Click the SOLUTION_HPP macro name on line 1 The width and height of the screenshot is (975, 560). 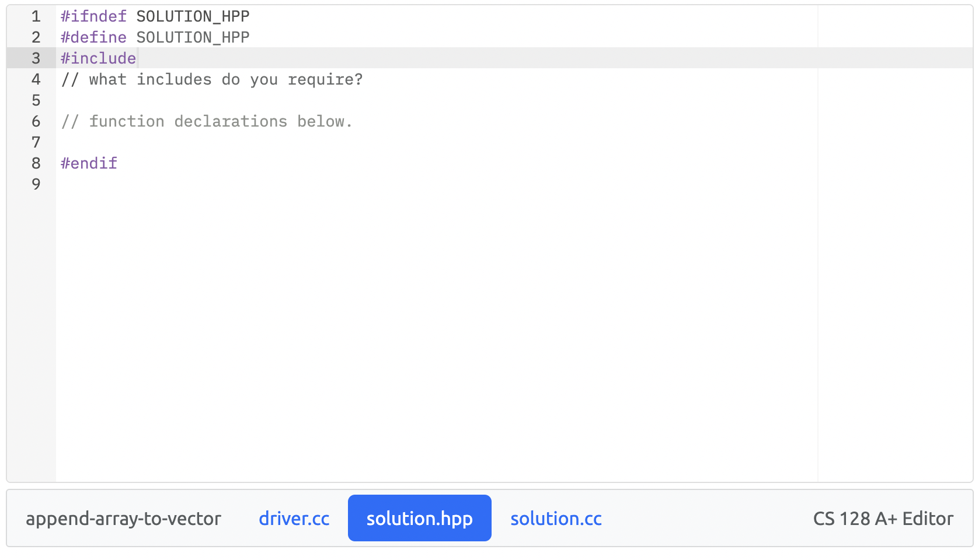(193, 16)
